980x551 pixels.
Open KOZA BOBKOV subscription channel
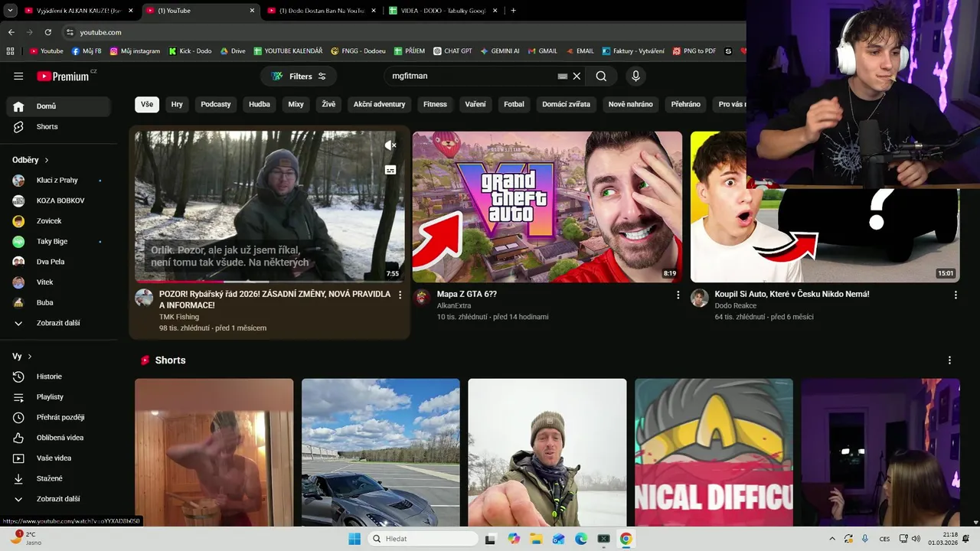tap(59, 201)
